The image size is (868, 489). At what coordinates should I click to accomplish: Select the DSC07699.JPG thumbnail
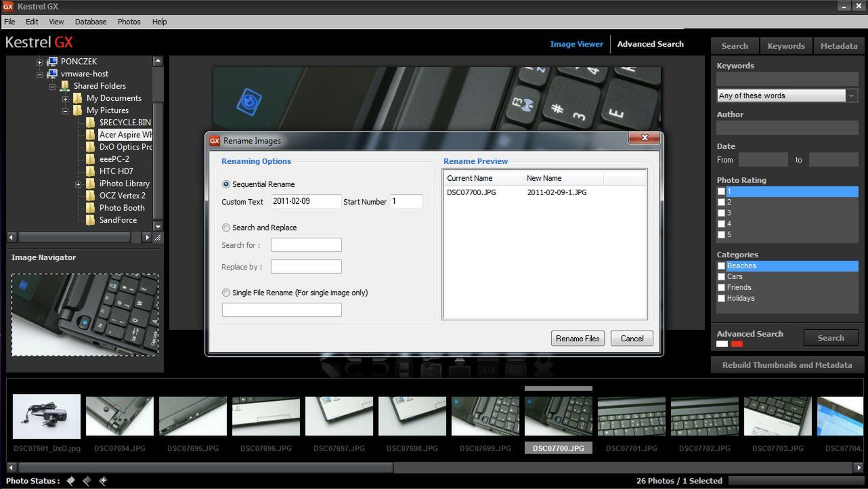485,416
